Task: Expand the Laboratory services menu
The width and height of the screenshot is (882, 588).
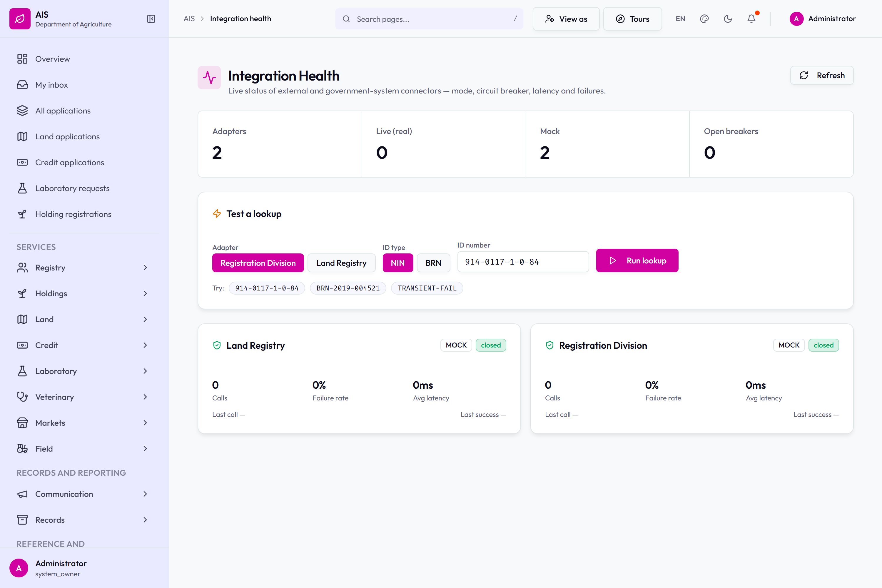Action: (x=84, y=371)
